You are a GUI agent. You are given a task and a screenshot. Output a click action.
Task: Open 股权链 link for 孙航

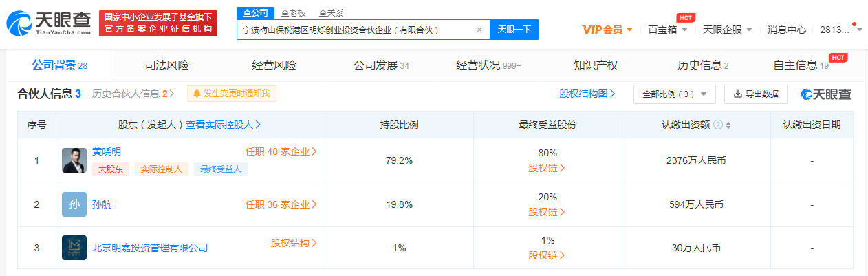pyautogui.click(x=547, y=211)
